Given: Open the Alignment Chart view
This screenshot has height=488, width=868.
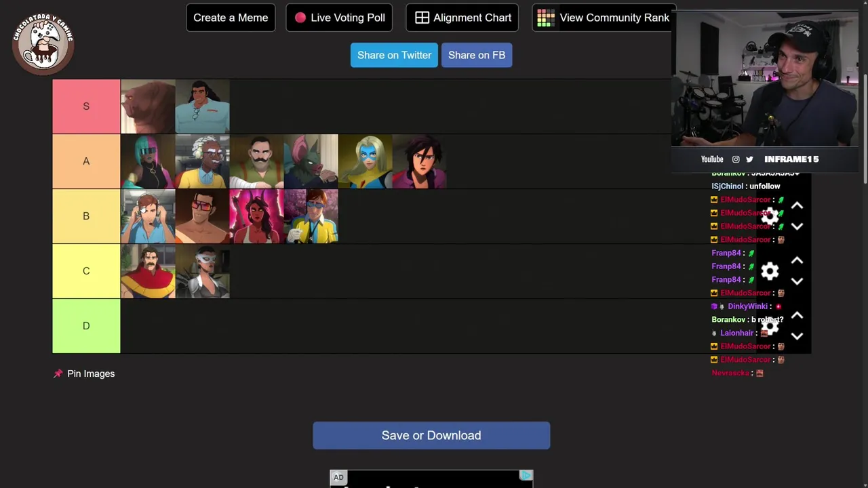Looking at the screenshot, I should pyautogui.click(x=462, y=18).
